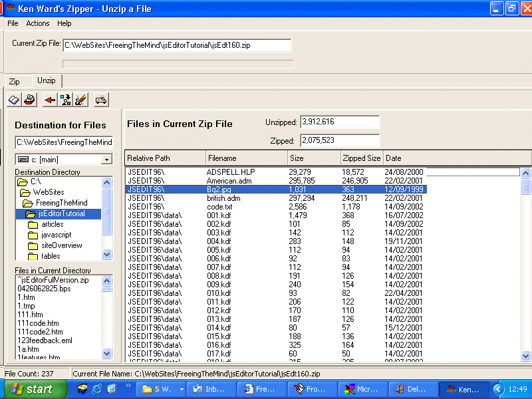The width and height of the screenshot is (532, 399).
Task: Click the progress bar below Current Zip File
Action: (177, 64)
